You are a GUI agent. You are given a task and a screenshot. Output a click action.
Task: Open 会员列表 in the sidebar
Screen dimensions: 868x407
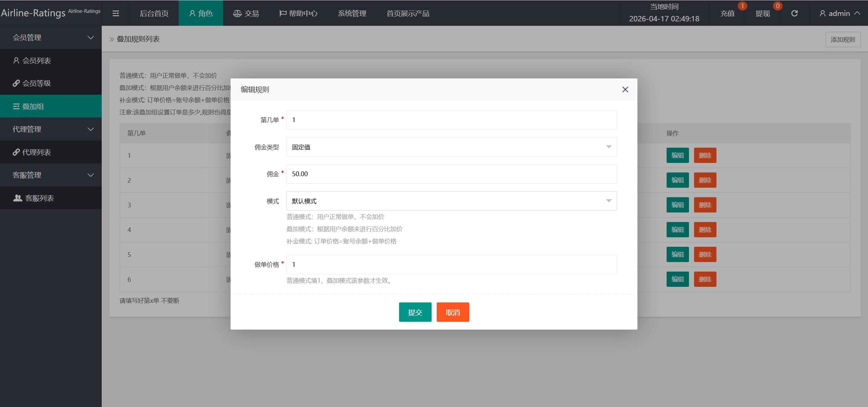pos(36,60)
